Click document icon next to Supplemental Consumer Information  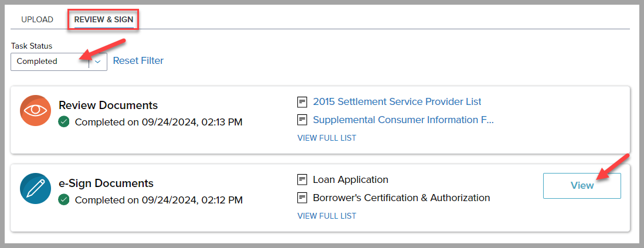point(303,120)
